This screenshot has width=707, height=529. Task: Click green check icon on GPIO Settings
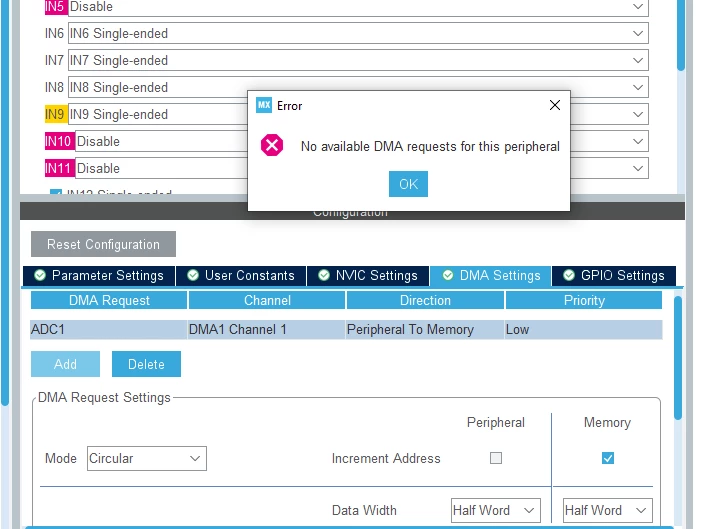click(x=569, y=275)
